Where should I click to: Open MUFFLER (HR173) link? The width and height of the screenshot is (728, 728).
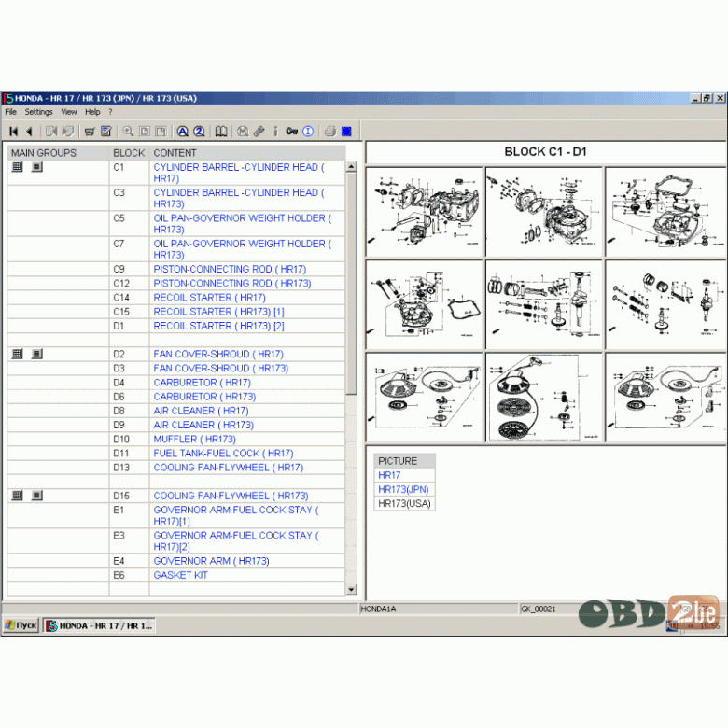[x=194, y=440]
